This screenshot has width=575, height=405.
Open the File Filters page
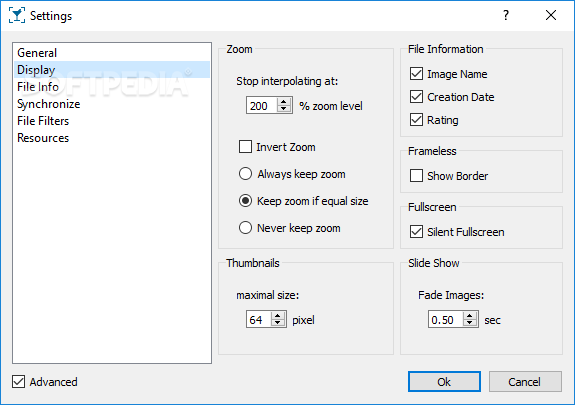(112, 121)
